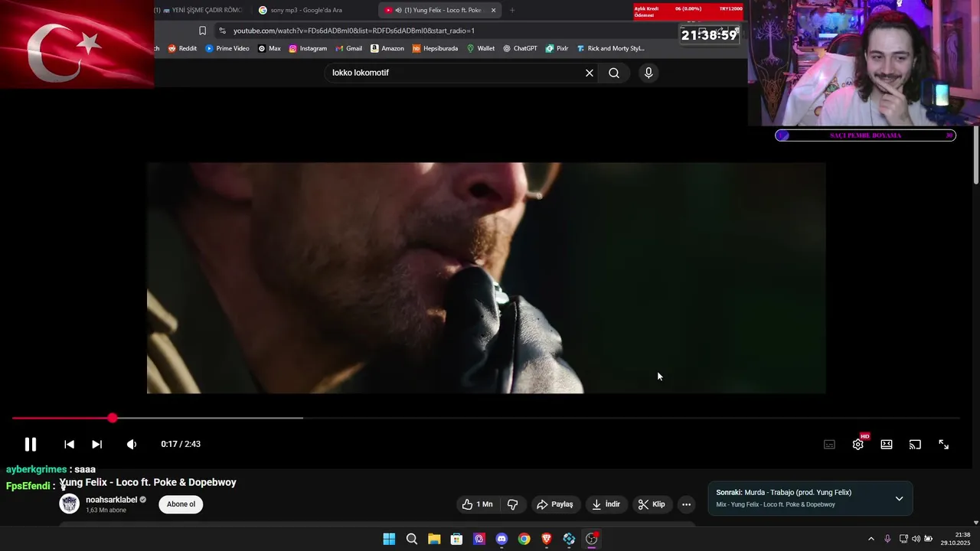
Task: Close the Yung Felix YouTube tab
Action: coord(493,10)
